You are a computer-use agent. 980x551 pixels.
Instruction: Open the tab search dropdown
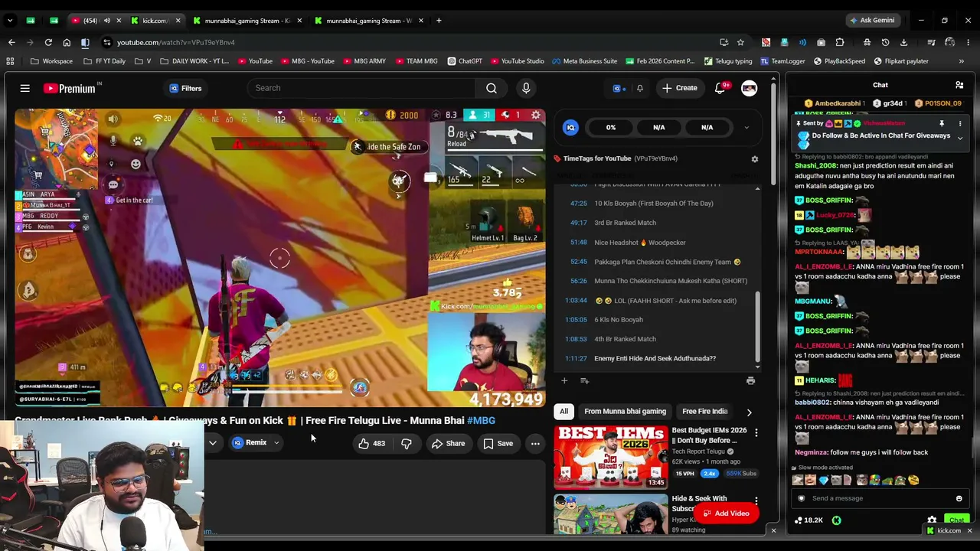10,21
